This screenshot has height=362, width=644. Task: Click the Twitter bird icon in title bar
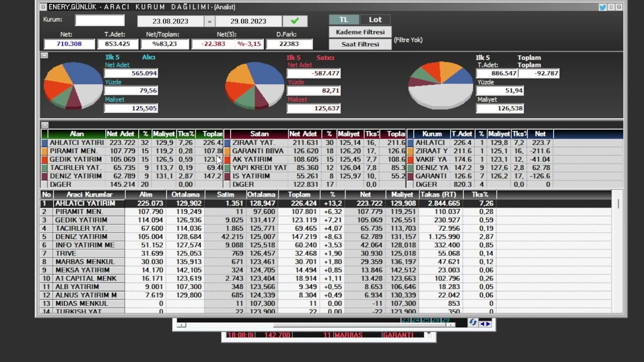click(602, 7)
